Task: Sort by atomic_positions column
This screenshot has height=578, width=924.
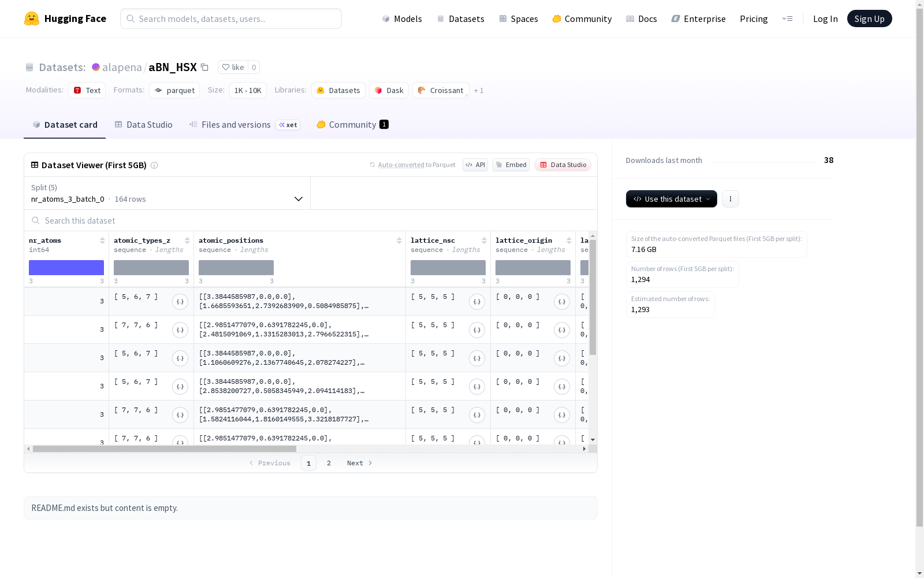Action: point(399,240)
